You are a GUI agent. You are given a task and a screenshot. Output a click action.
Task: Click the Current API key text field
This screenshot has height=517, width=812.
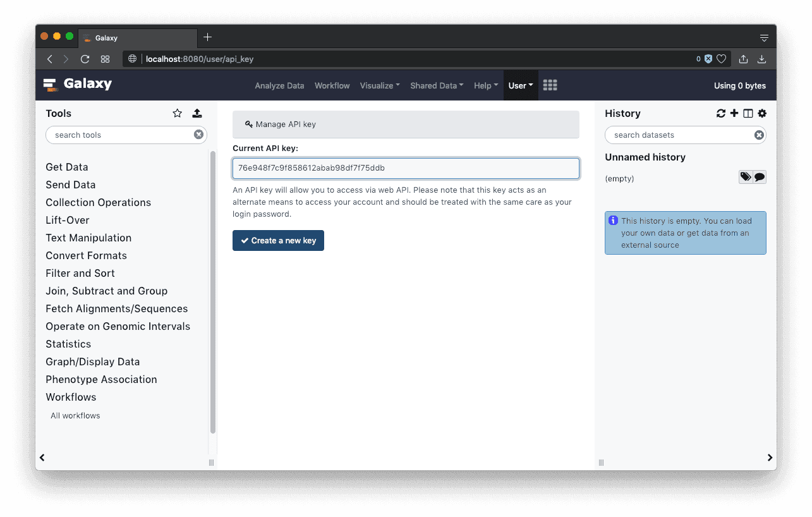tap(406, 168)
